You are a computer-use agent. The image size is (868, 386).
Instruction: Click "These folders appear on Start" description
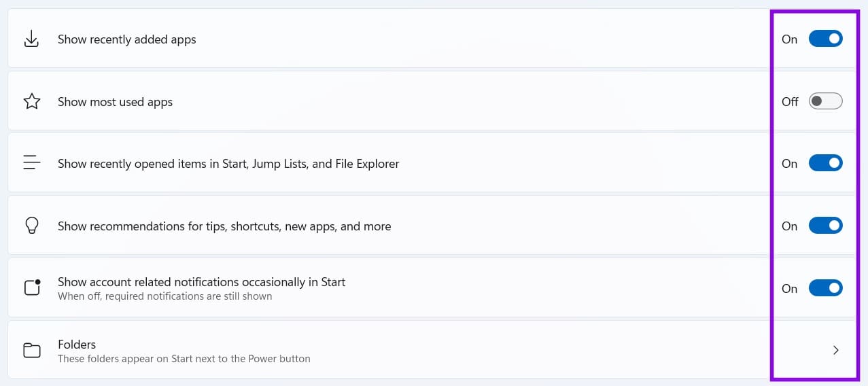pyautogui.click(x=184, y=359)
